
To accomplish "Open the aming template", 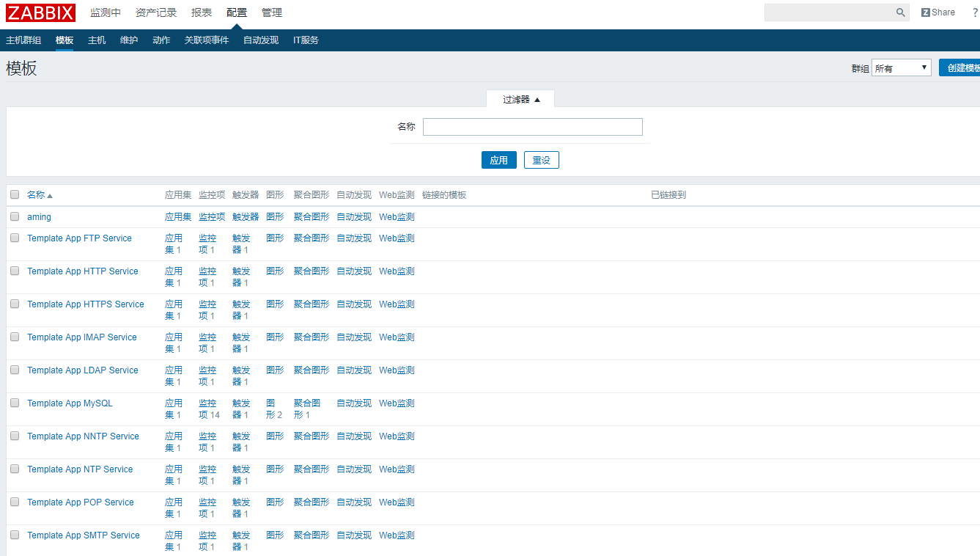I will pos(40,217).
